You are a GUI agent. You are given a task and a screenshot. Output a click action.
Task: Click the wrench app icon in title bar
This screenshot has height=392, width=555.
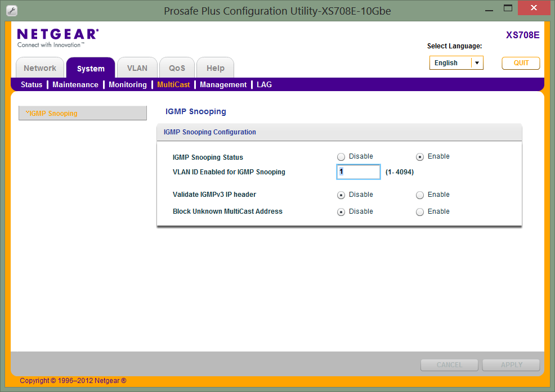(x=12, y=11)
